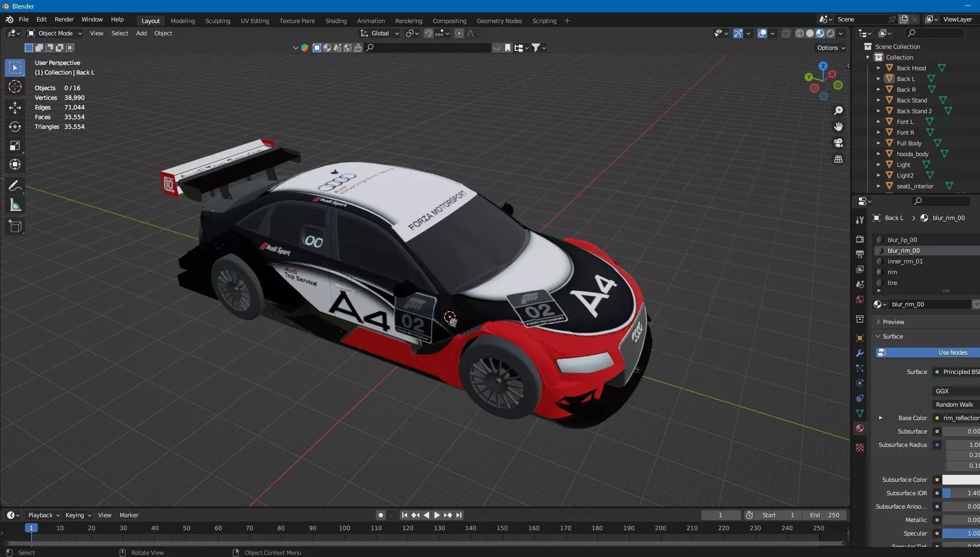The image size is (980, 557).
Task: Expand the Base Color disclosure triangle
Action: coord(880,418)
